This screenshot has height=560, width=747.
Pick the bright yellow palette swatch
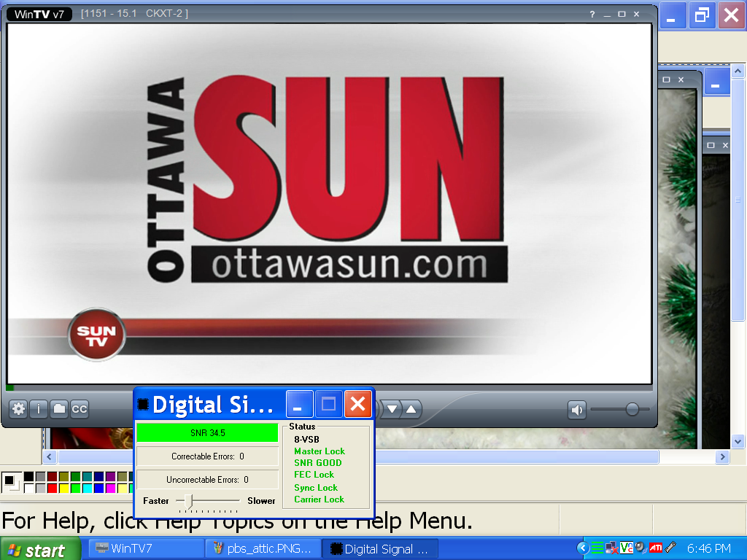pos(64,488)
